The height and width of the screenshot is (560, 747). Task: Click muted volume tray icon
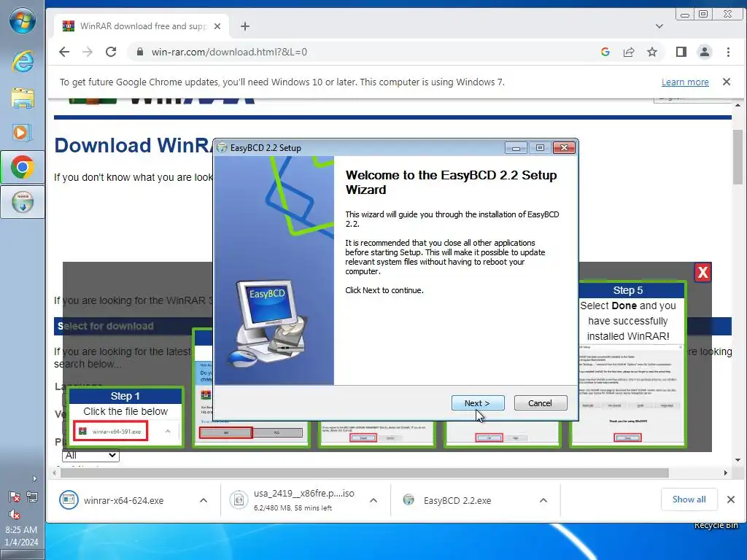point(15,514)
